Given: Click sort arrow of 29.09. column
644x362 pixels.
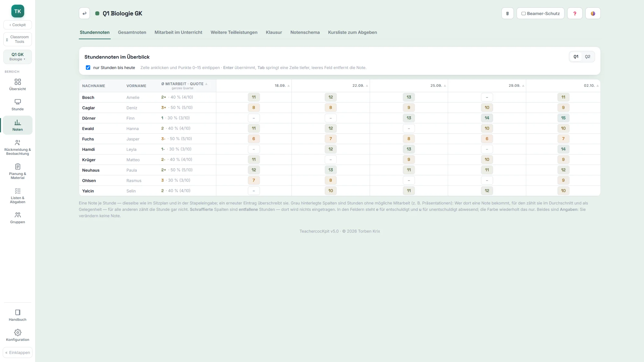Looking at the screenshot, I should [x=523, y=86].
